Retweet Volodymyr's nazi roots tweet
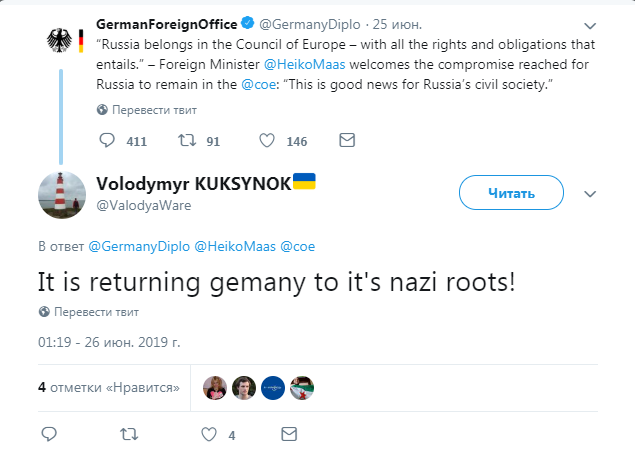 [127, 435]
